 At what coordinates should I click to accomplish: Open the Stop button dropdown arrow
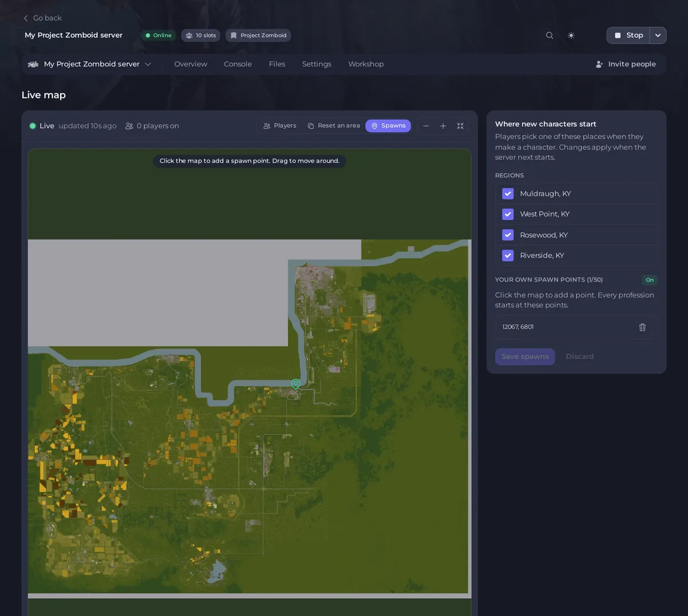tap(658, 36)
